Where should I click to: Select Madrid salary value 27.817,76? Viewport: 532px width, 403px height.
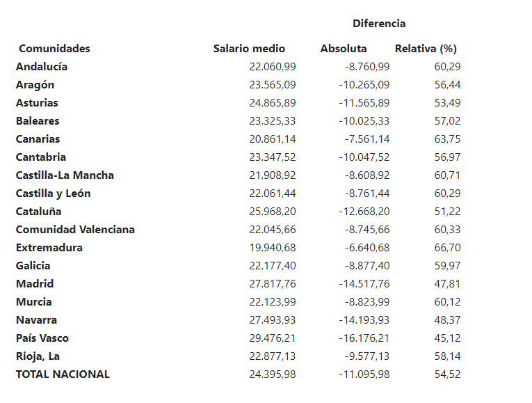point(273,284)
